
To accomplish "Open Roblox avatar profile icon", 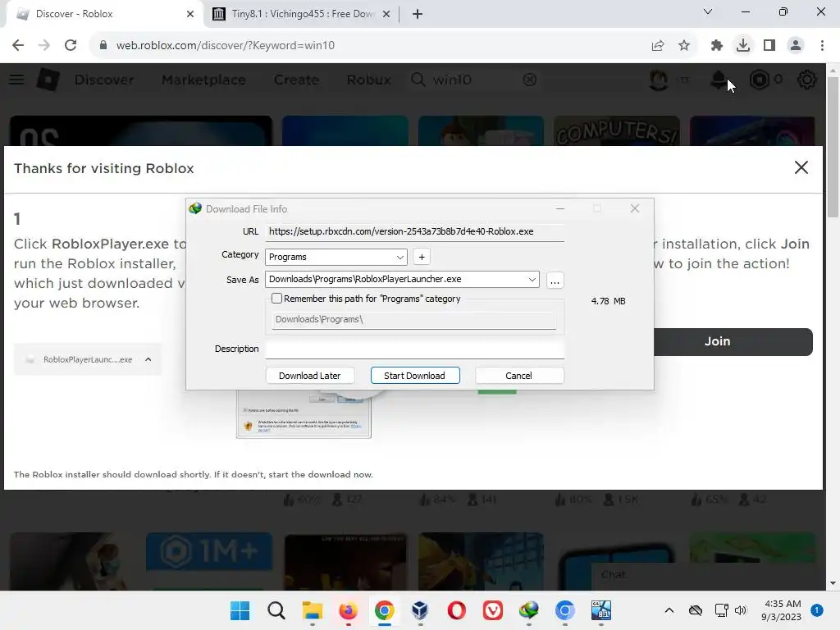I will (x=659, y=80).
